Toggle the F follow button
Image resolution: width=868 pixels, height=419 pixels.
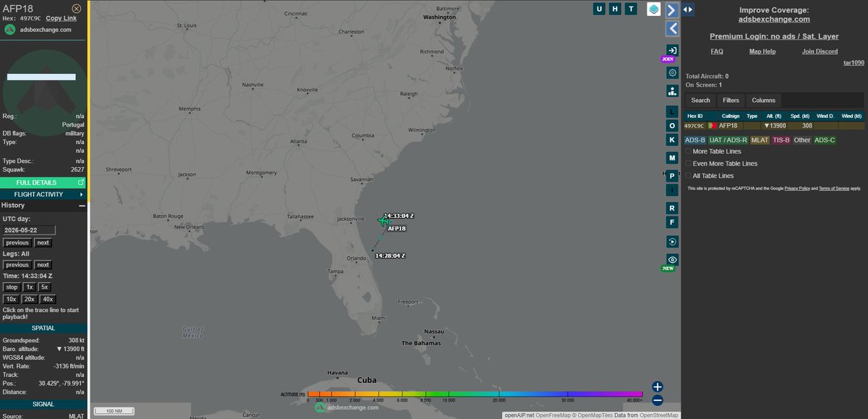point(672,222)
